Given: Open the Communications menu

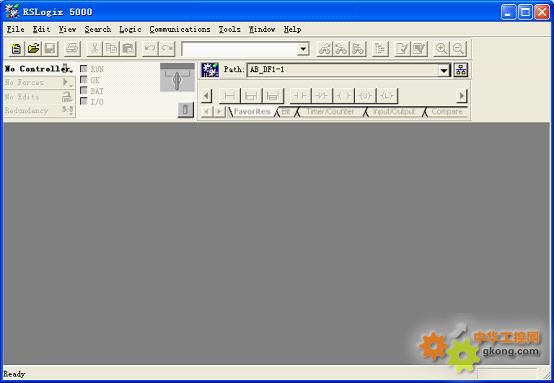Looking at the screenshot, I should point(180,29).
